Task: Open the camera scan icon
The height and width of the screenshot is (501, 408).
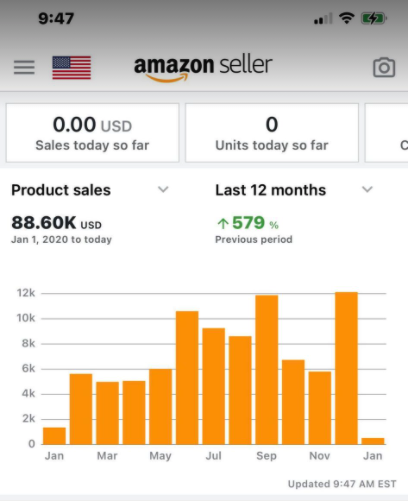Action: point(384,67)
